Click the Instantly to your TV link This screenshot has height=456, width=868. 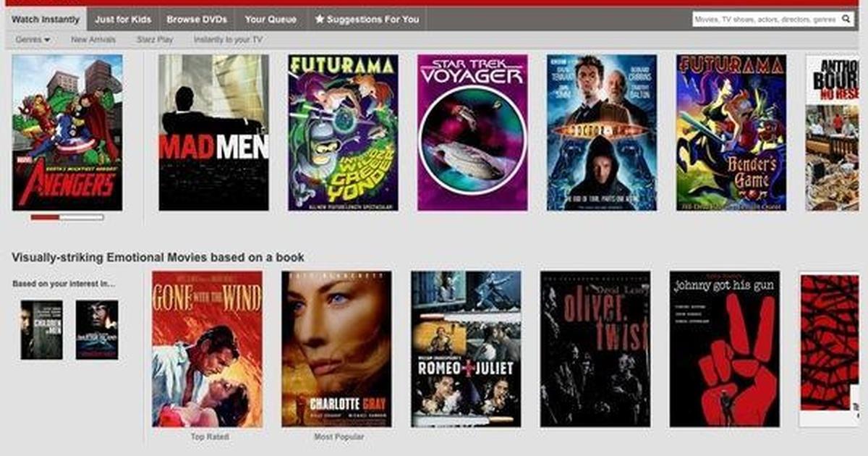[x=228, y=40]
